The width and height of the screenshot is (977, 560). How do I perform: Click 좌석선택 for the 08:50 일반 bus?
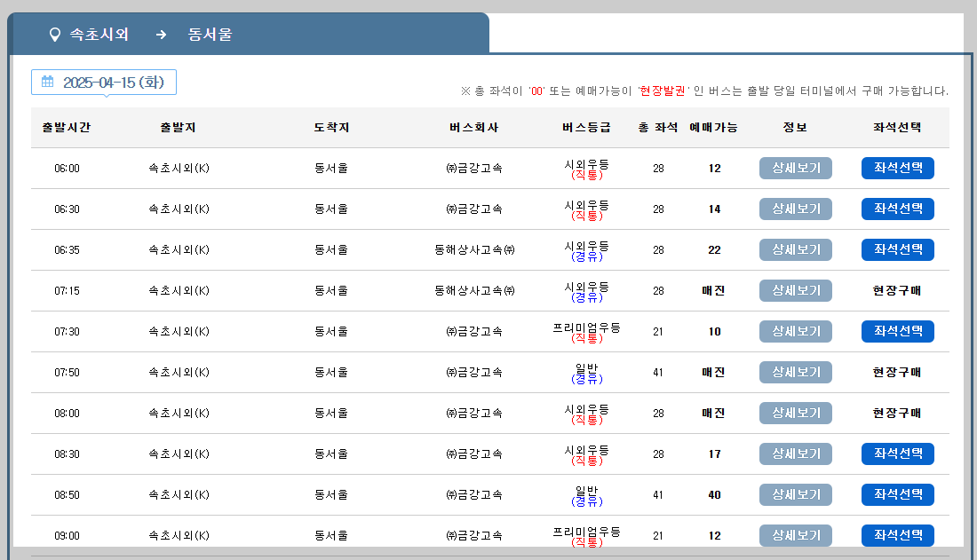[x=897, y=494]
